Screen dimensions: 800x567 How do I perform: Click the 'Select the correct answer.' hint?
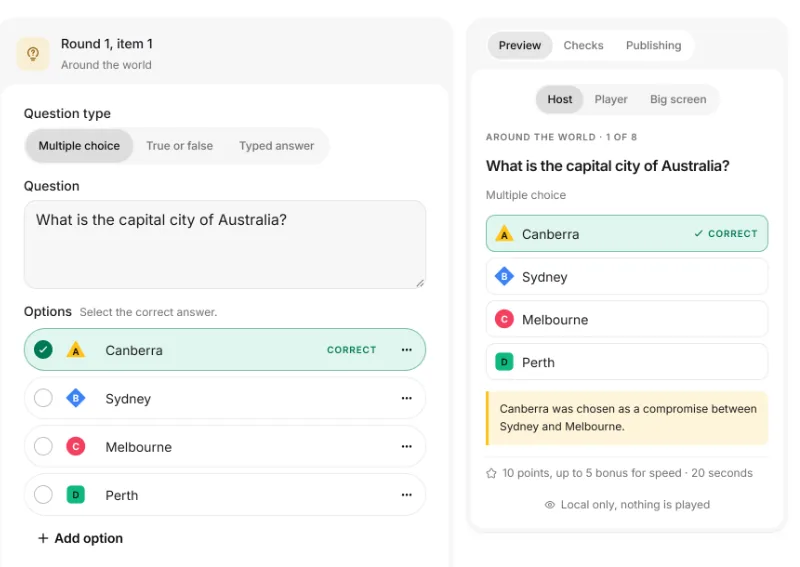(x=148, y=312)
